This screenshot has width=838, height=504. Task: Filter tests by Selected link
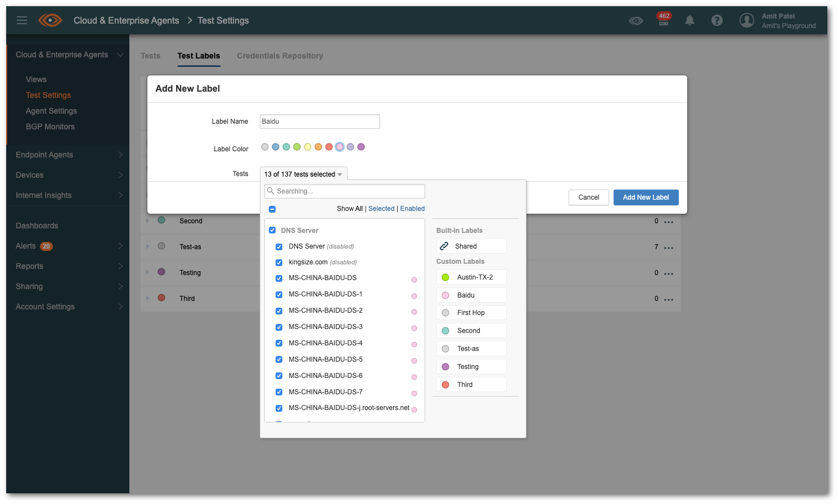[x=381, y=209]
